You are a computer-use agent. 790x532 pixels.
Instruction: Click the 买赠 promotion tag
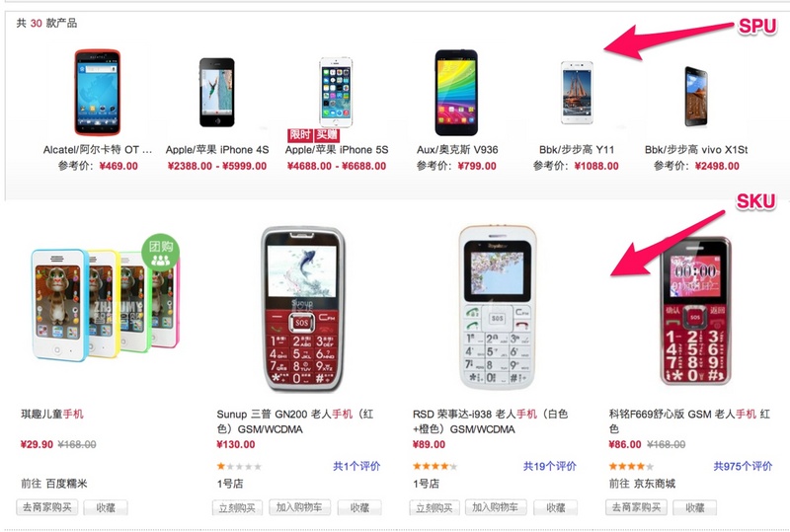coord(327,134)
